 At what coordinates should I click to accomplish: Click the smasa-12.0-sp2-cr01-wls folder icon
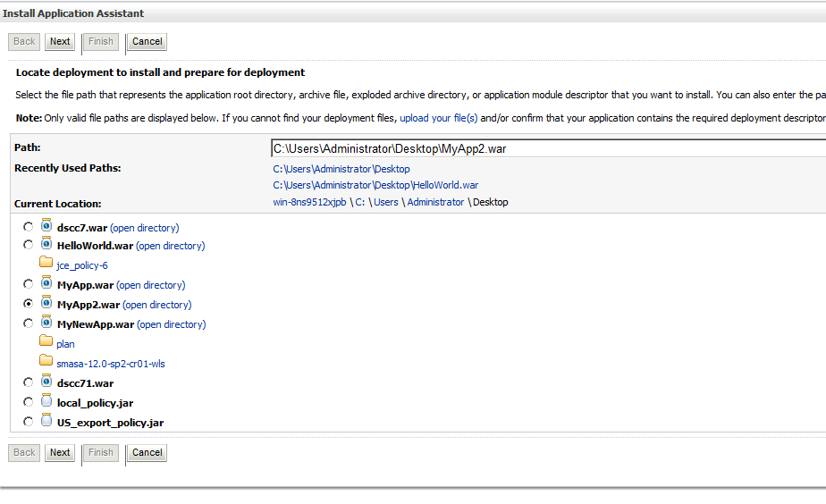click(x=46, y=360)
